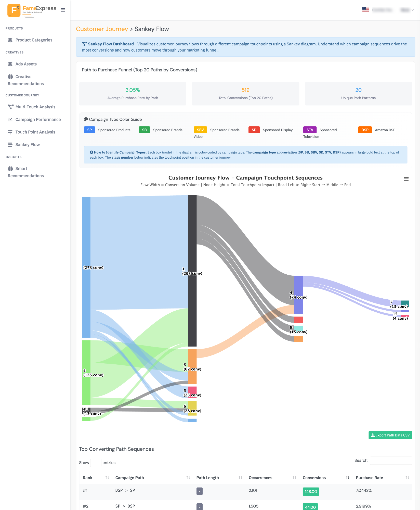The width and height of the screenshot is (420, 510).
Task: Click the Ads Assets stack icon
Action: click(x=10, y=64)
